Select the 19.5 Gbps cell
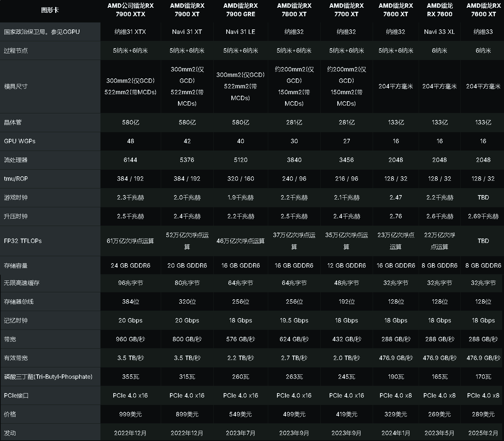Viewport: 504px width, 441px height. pos(294,320)
